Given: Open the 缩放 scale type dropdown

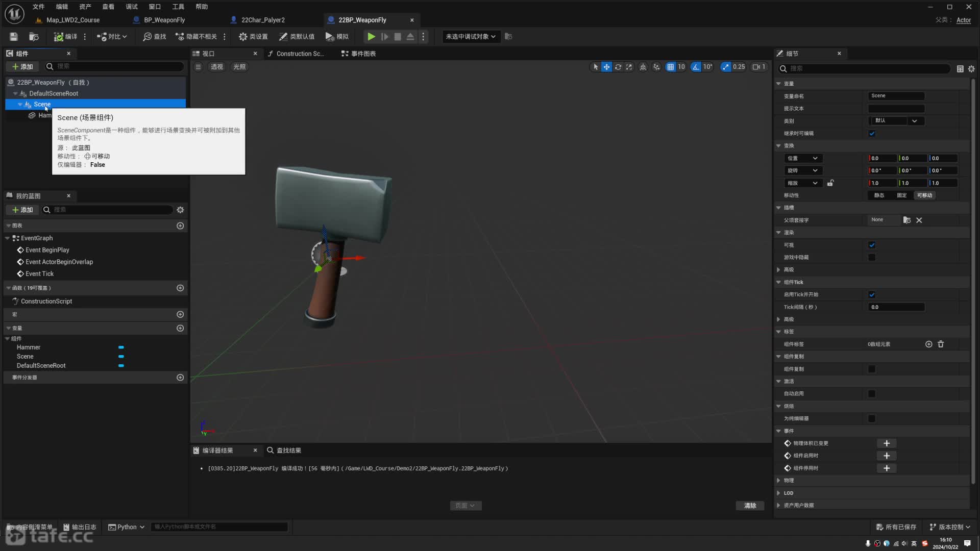Looking at the screenshot, I should (x=803, y=183).
